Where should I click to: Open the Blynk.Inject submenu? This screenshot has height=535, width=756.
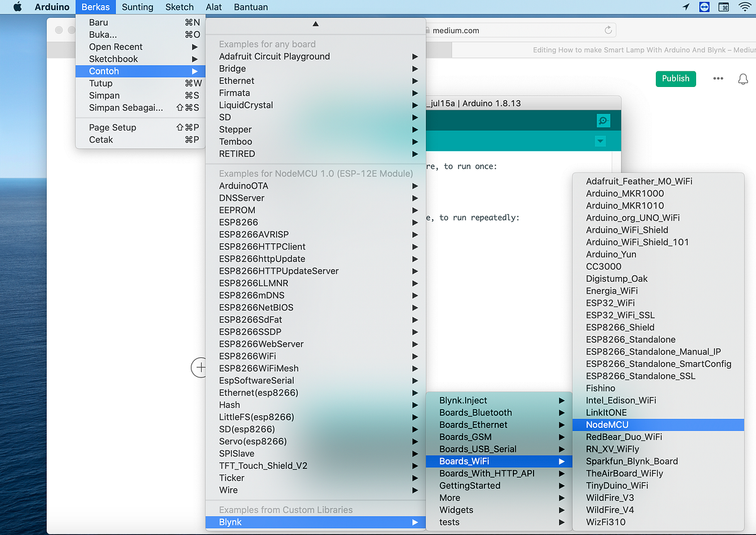499,400
